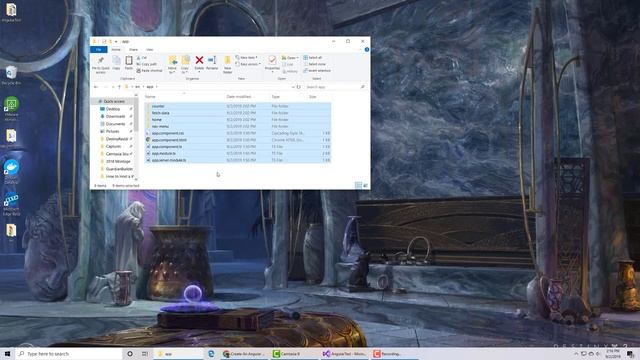640x360 pixels.
Task: Click the Search app input field
Action: [x=335, y=87]
